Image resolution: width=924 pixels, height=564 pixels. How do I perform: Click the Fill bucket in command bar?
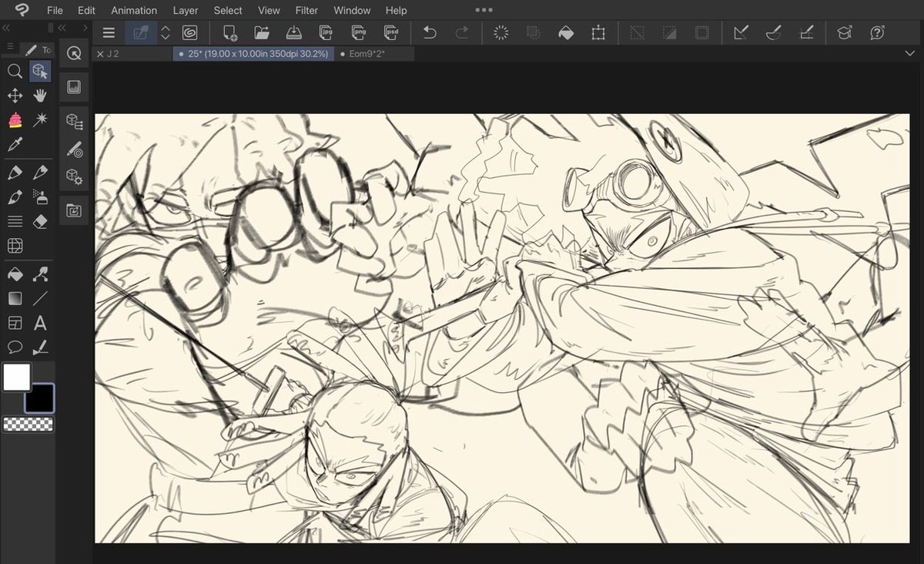click(566, 33)
